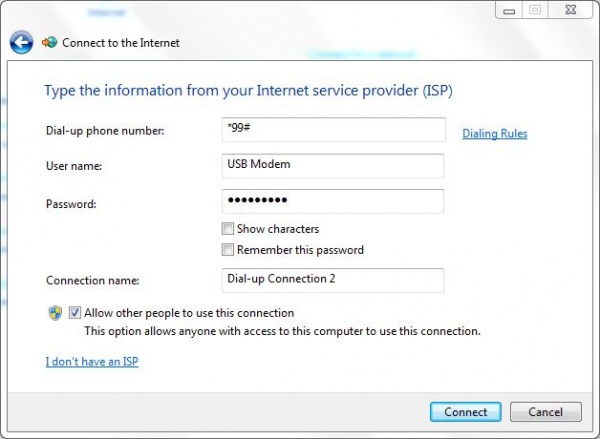Select the Password input field
Screen dimensions: 600x439
coord(332,203)
